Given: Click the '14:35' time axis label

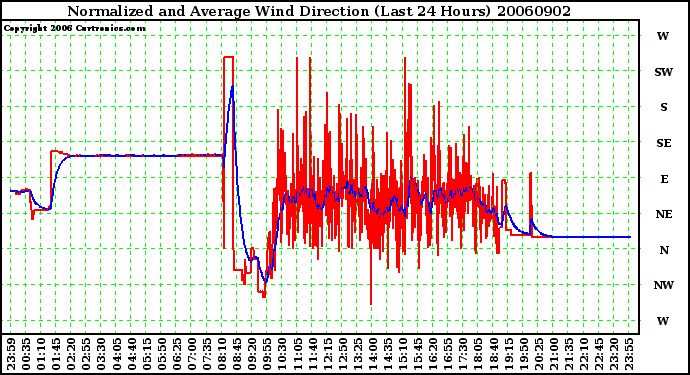Looking at the screenshot, I should coord(388,354).
